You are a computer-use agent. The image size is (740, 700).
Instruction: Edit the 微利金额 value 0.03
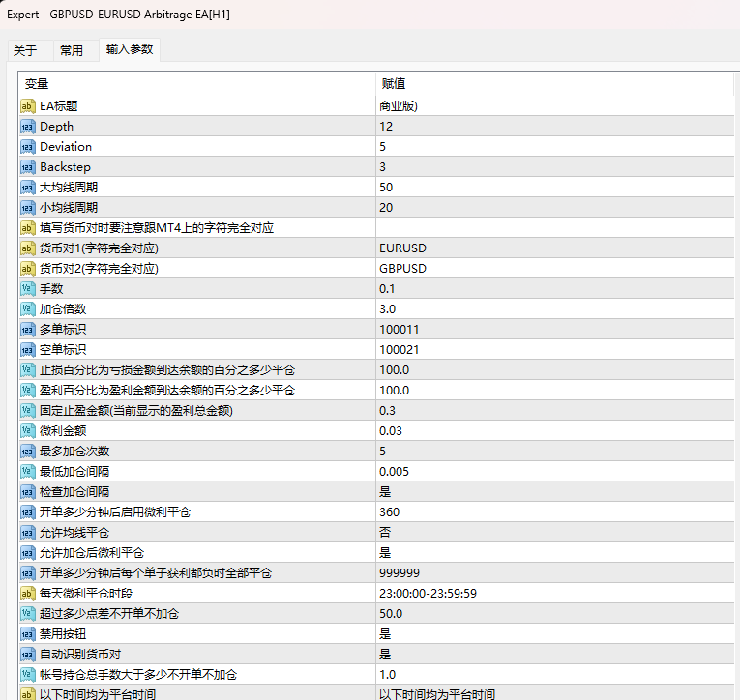click(x=555, y=430)
